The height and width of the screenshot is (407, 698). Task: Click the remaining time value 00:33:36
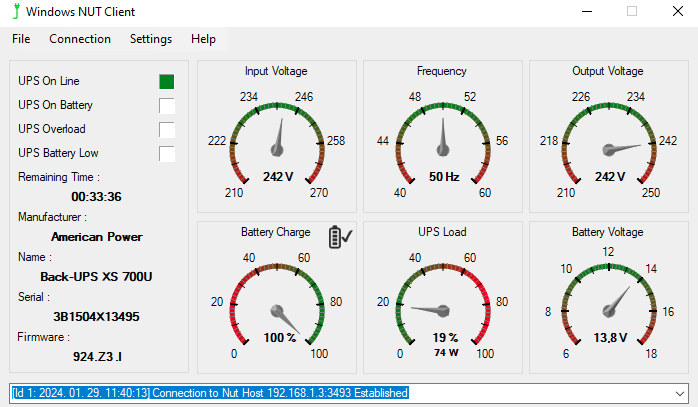click(96, 197)
